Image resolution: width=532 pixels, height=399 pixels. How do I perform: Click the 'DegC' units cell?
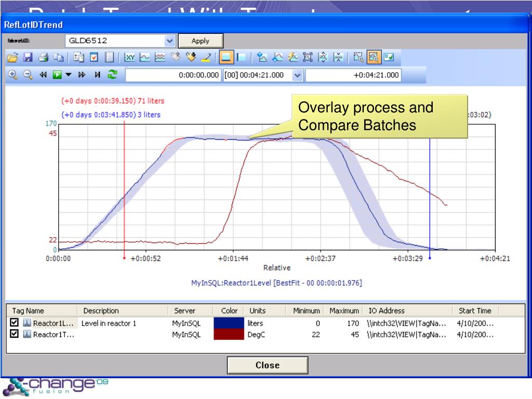[256, 335]
